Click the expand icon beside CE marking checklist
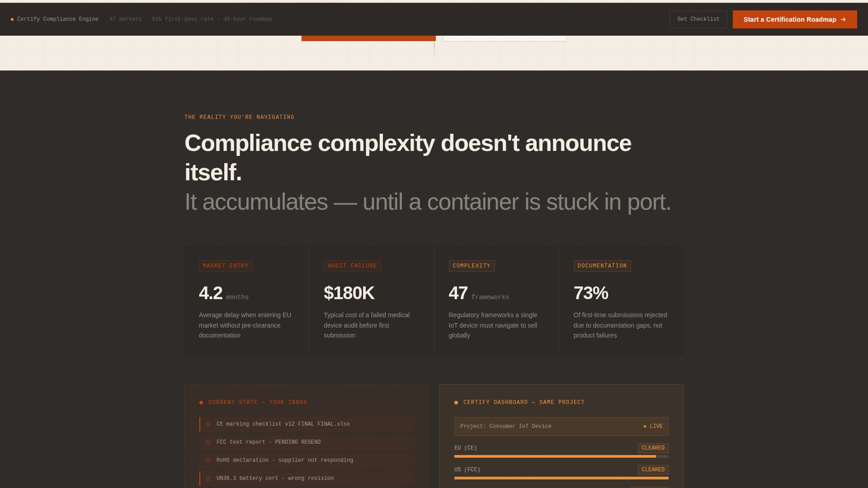 pos(208,424)
